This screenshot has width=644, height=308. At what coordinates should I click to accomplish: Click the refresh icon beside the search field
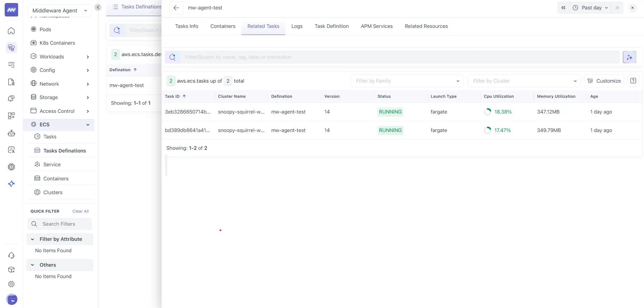click(173, 57)
